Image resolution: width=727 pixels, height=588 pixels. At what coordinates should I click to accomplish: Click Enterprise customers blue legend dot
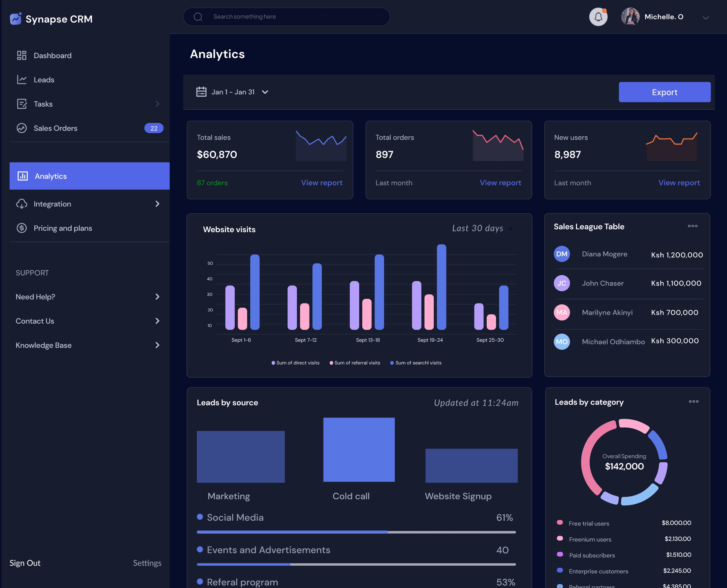560,570
